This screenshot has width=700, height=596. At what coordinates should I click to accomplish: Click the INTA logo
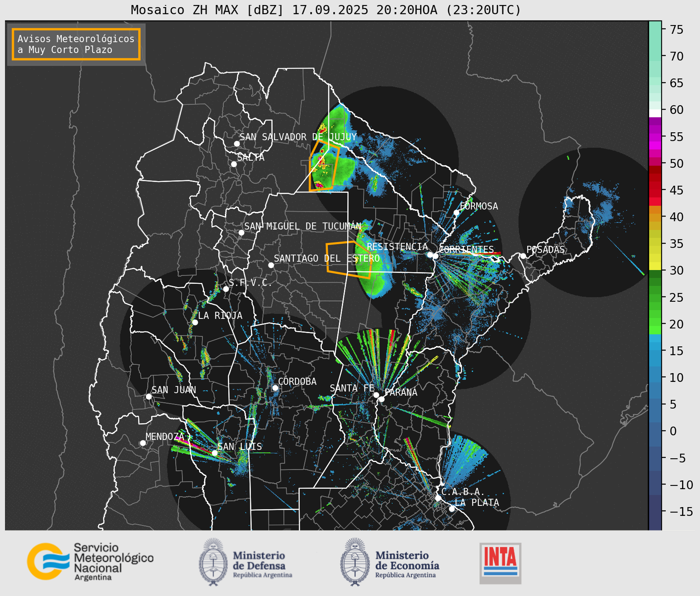coord(500,563)
